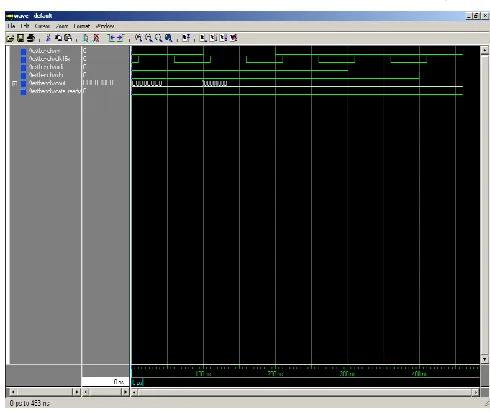Screen dimensions: 490x412
Task: Click the Add Cursor toolbar icon
Action: point(85,38)
